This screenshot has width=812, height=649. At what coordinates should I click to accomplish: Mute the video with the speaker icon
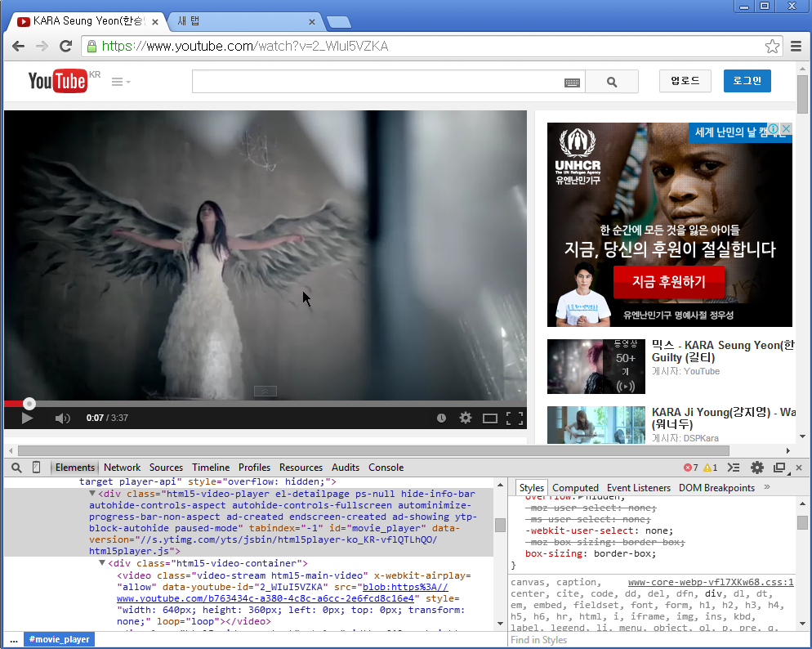[62, 418]
